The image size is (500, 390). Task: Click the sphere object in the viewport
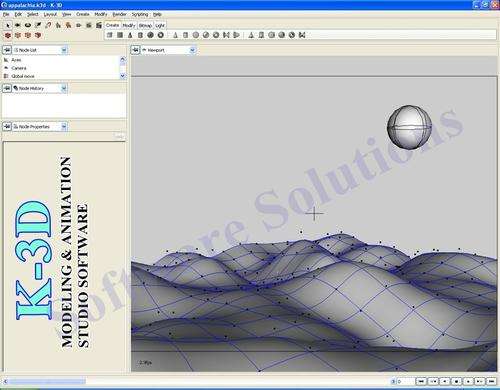tap(409, 127)
